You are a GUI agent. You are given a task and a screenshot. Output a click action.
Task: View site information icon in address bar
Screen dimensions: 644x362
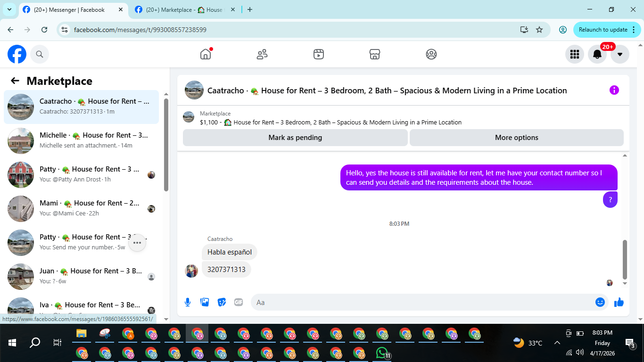click(x=65, y=30)
